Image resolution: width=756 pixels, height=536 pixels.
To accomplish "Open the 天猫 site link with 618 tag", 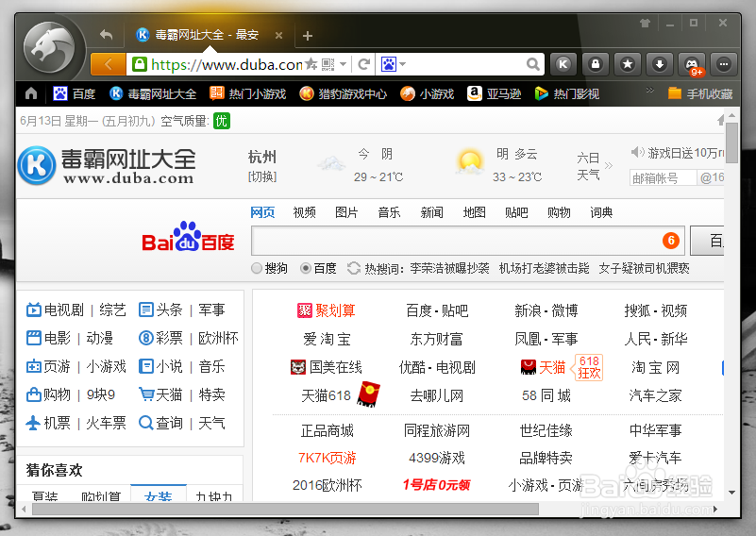I will [x=552, y=367].
